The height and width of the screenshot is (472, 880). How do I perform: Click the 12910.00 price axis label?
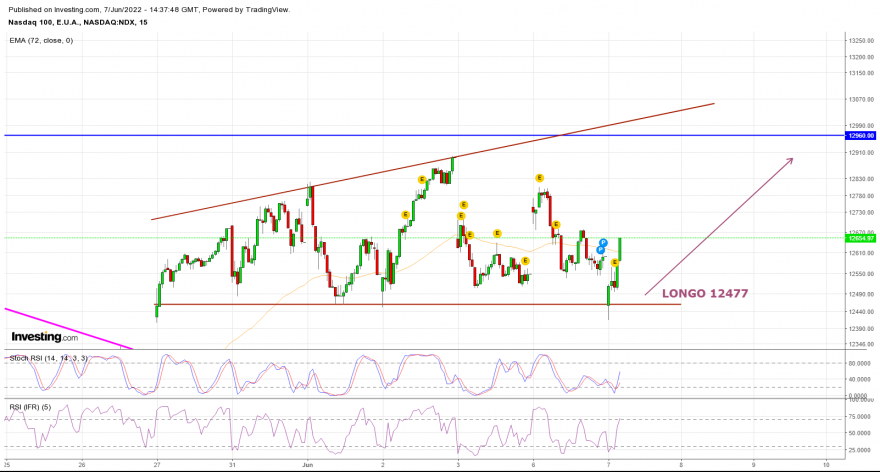tap(861, 152)
